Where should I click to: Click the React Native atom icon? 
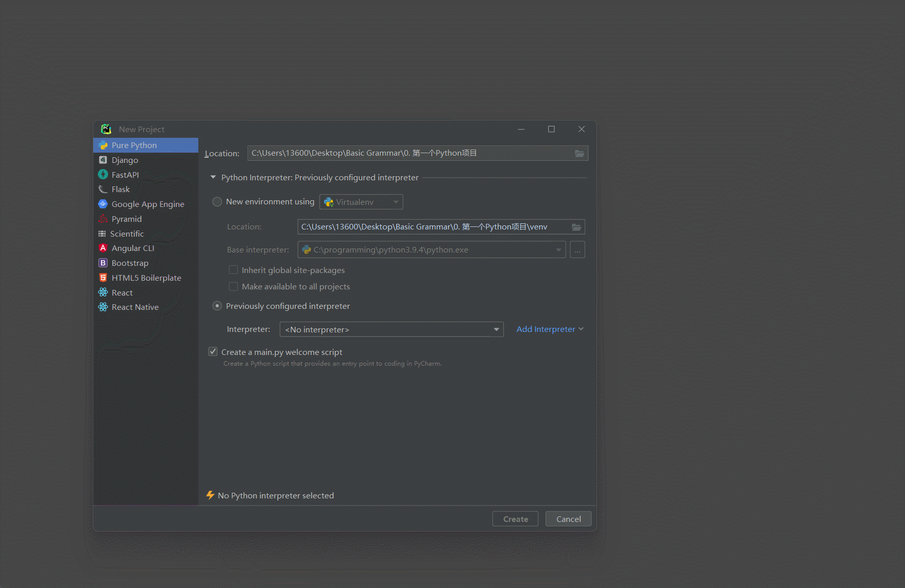click(x=103, y=307)
